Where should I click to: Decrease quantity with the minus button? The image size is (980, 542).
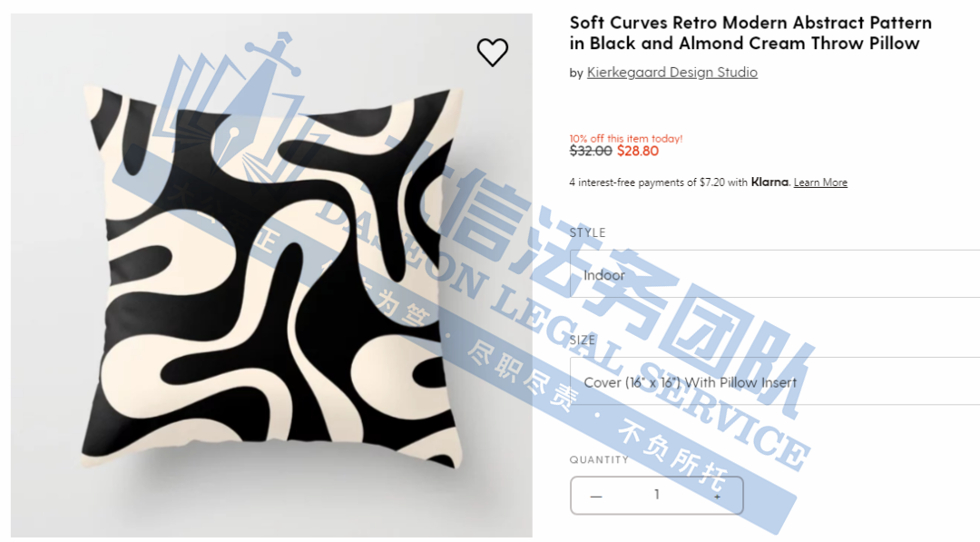[596, 496]
